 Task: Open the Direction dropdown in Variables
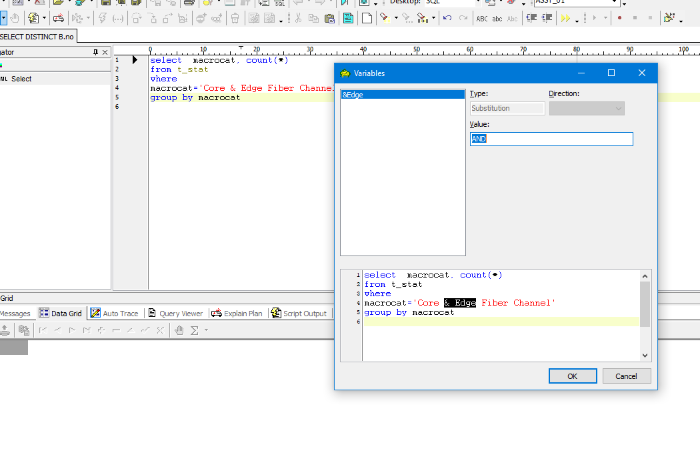587,108
